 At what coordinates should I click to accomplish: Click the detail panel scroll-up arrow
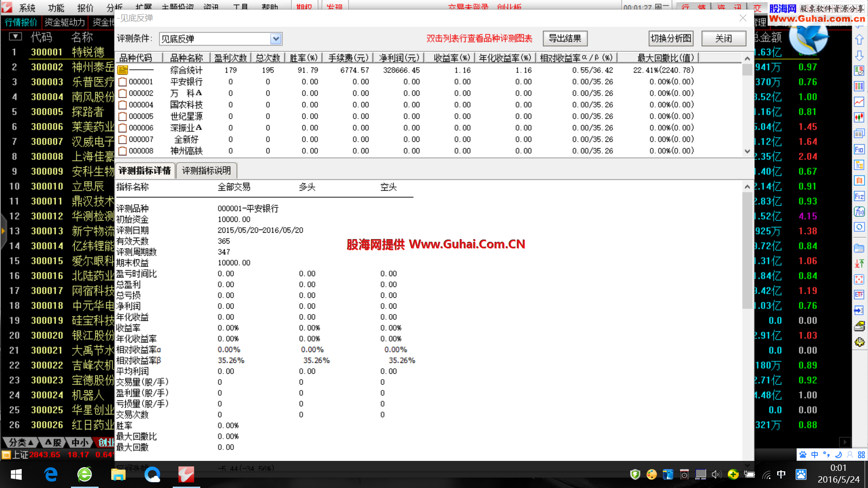click(x=747, y=187)
